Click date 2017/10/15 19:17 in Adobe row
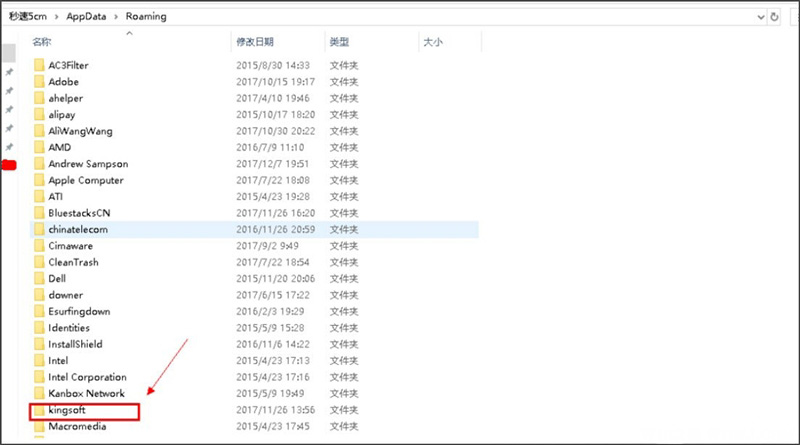Viewport: 800px width, 445px height. (276, 82)
